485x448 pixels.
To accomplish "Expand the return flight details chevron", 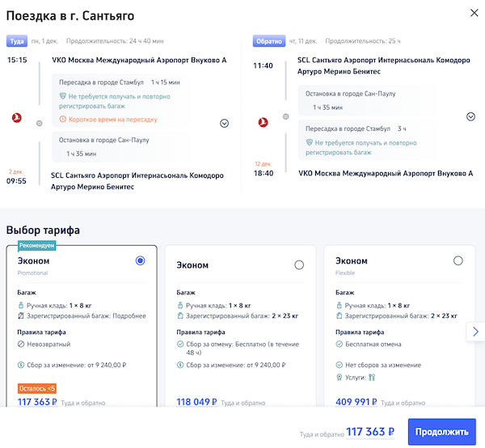I will [470, 116].
